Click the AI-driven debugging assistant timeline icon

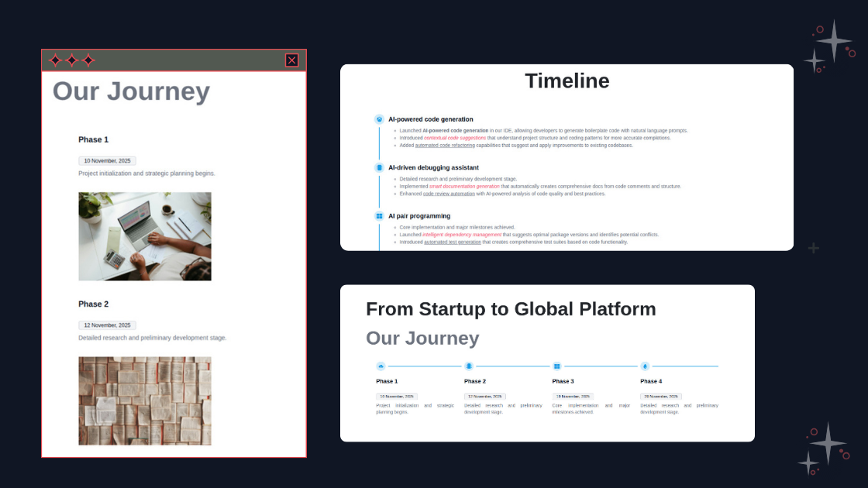pos(379,167)
